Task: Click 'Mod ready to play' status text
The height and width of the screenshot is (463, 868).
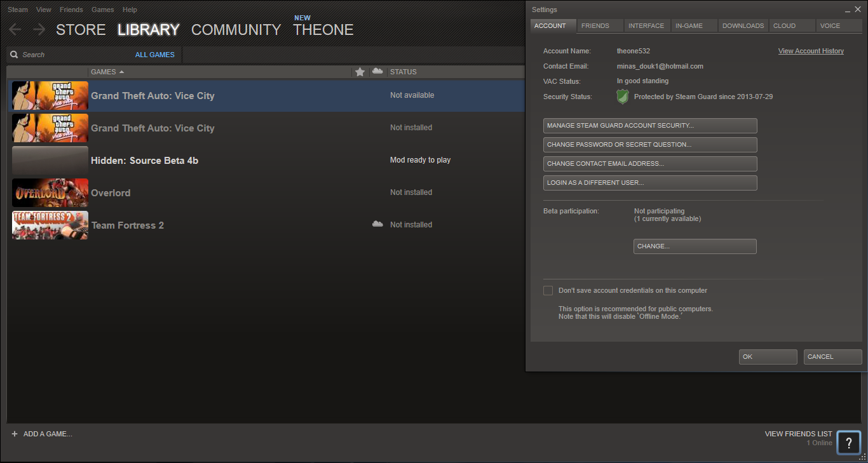Action: pyautogui.click(x=420, y=160)
